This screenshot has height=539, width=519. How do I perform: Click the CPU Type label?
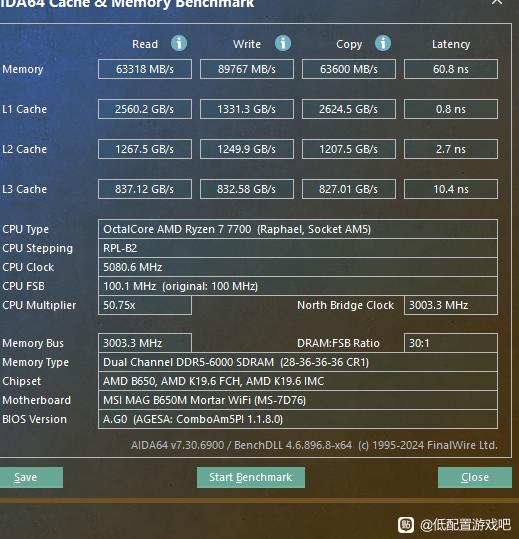(x=25, y=229)
